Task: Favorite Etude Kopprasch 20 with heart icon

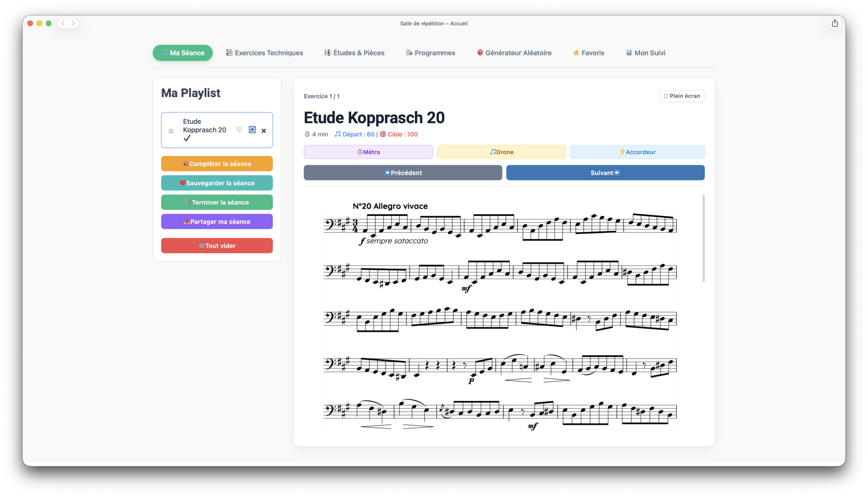Action: coord(239,130)
